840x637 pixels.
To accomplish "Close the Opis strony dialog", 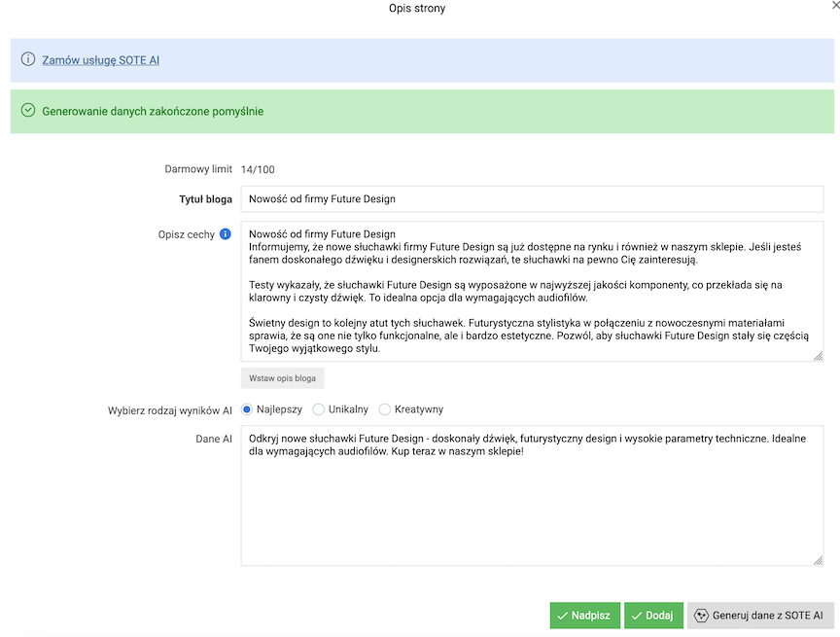I will click(834, 4).
